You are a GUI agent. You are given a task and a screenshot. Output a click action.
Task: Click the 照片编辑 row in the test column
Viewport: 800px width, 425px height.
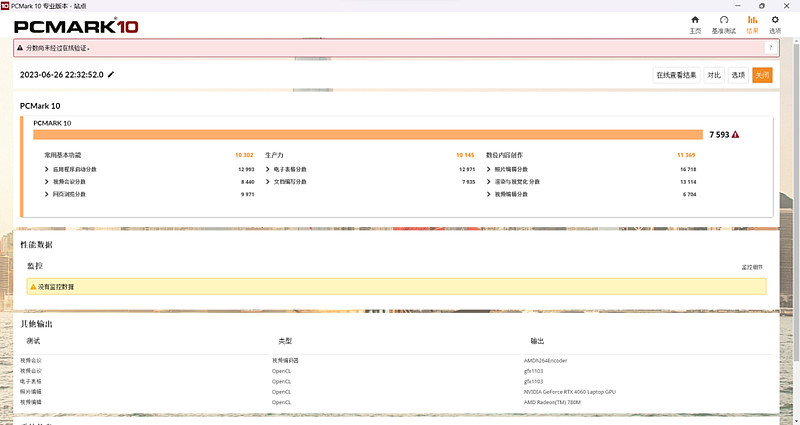(31, 392)
